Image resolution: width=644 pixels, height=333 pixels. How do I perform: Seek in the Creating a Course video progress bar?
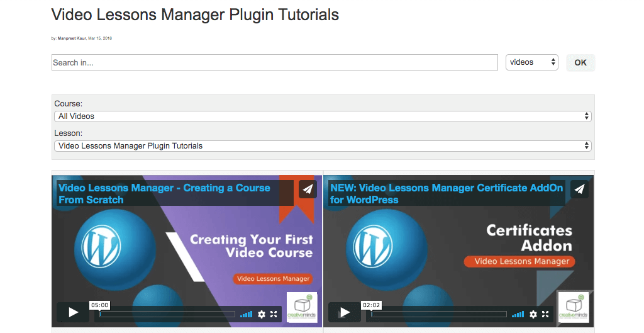tap(167, 315)
